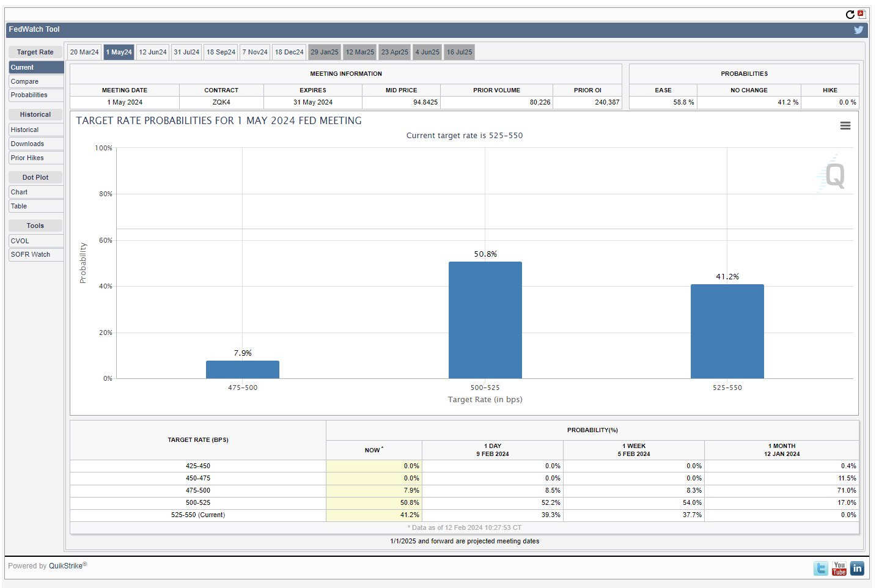Open Prior Hikes in sidebar

tap(35, 158)
